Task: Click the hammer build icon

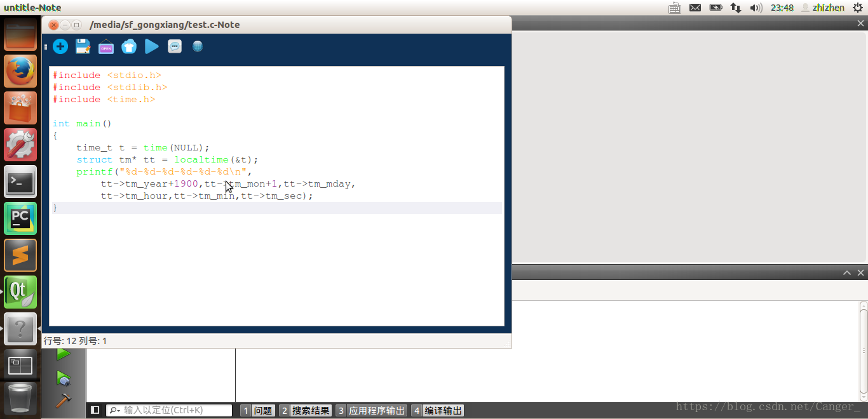Action: click(x=64, y=400)
